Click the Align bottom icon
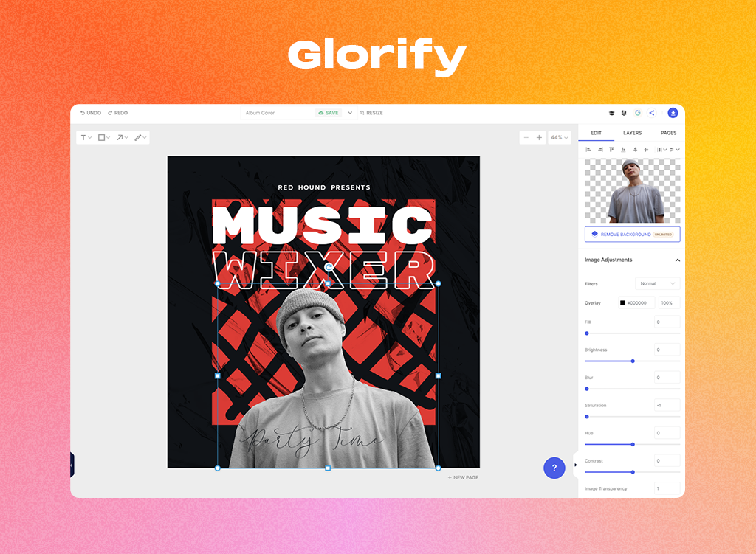Screen dimensions: 756x554 pos(623,150)
